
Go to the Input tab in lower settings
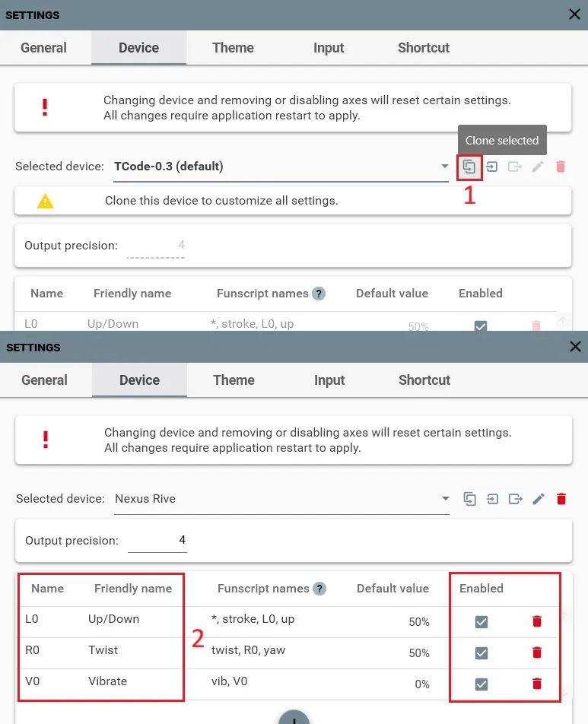pos(329,380)
